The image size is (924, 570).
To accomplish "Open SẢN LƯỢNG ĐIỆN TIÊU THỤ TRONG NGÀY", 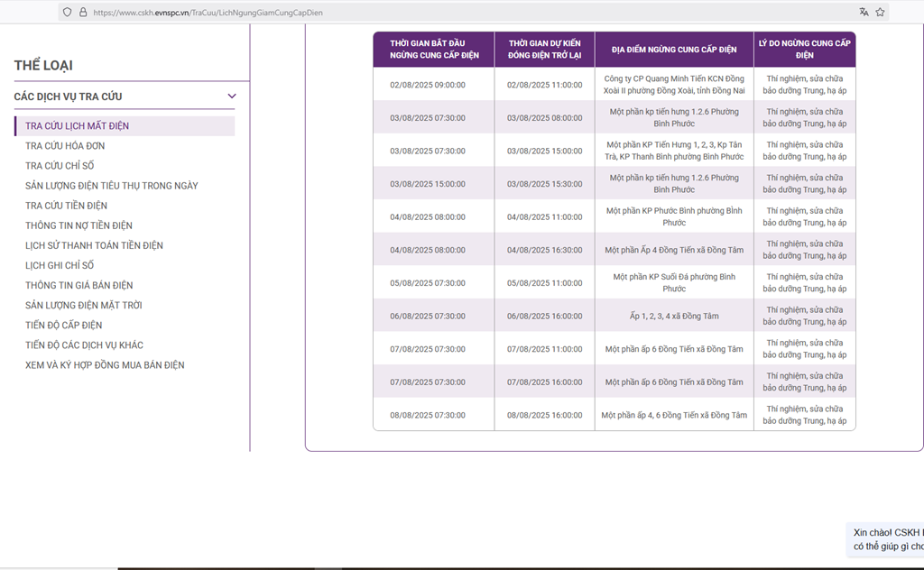I will (x=111, y=186).
